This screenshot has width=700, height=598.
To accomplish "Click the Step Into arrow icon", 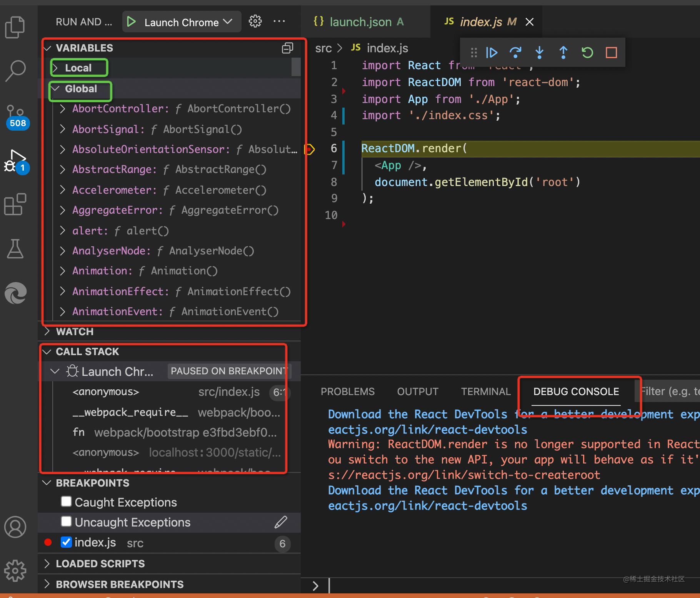I will click(539, 52).
